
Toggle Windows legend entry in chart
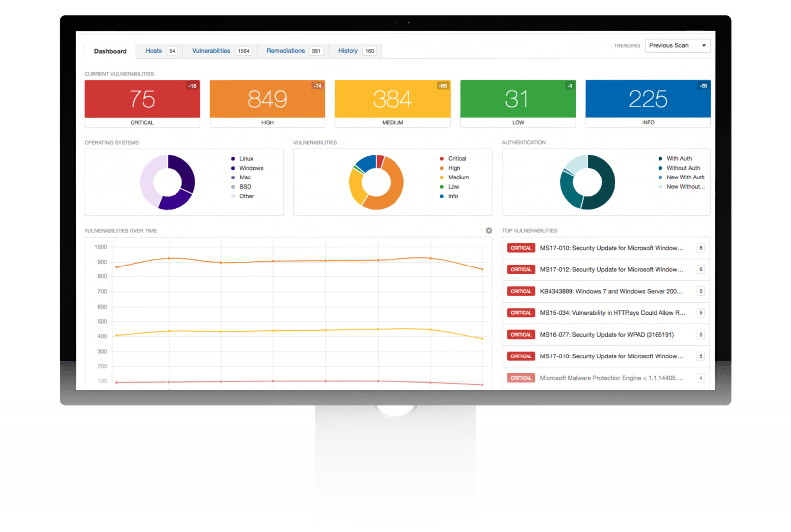[x=251, y=168]
